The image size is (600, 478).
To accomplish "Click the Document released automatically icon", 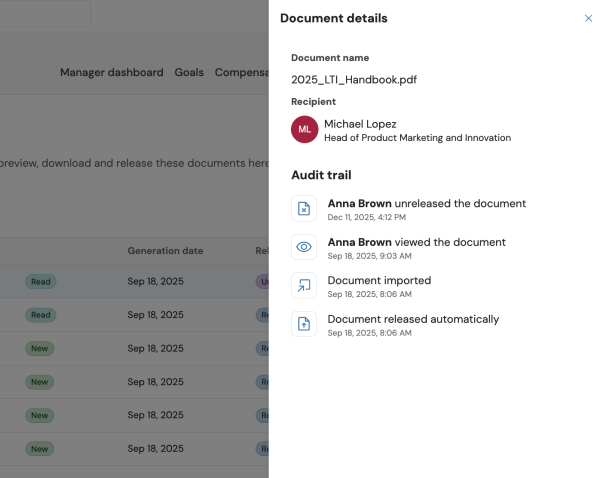I will click(x=304, y=324).
